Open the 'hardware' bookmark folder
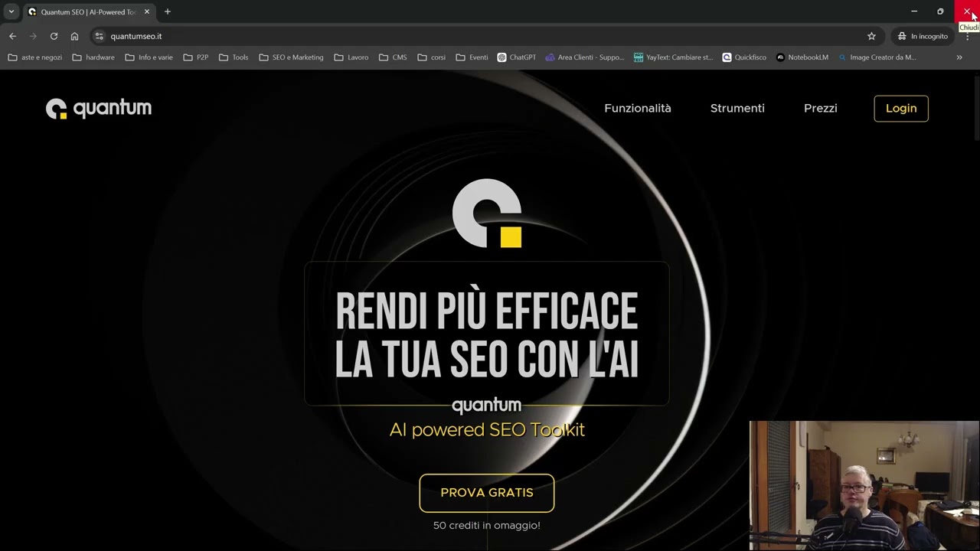 93,57
